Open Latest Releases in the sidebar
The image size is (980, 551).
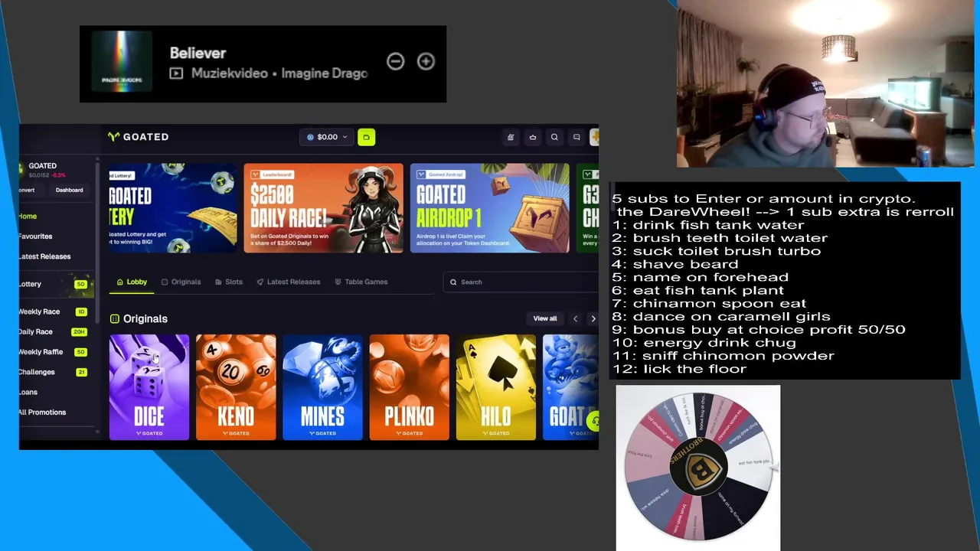[44, 256]
